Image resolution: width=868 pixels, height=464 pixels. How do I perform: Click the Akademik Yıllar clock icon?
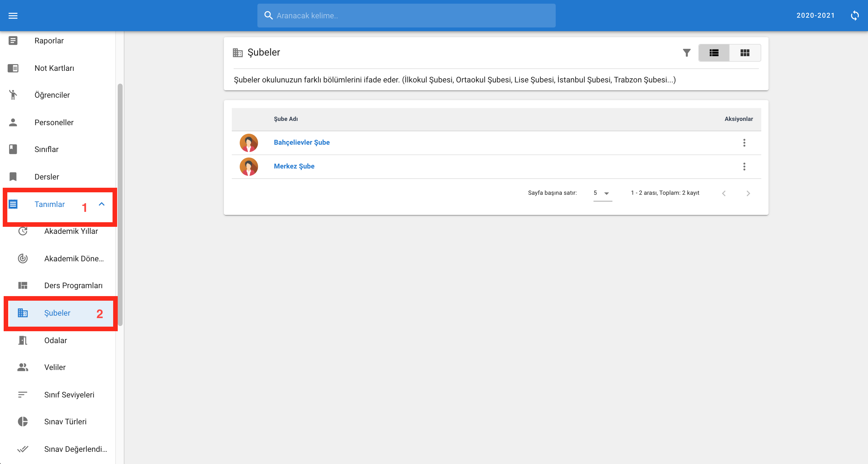23,231
